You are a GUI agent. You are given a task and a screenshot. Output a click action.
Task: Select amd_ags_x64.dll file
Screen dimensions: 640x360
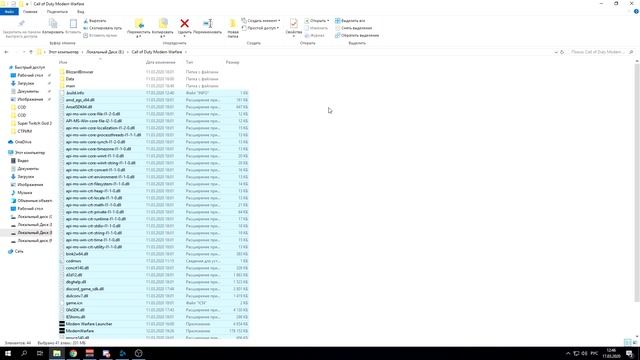153,100
